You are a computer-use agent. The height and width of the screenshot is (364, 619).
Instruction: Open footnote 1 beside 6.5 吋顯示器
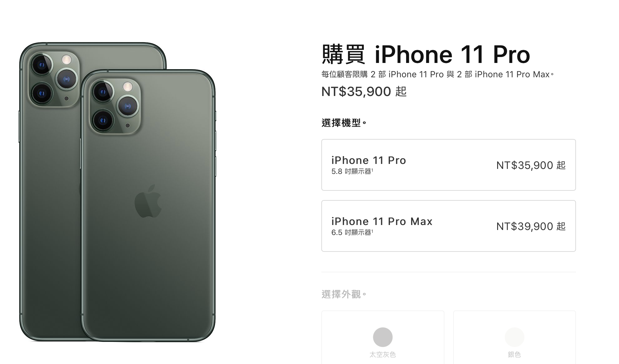372,231
